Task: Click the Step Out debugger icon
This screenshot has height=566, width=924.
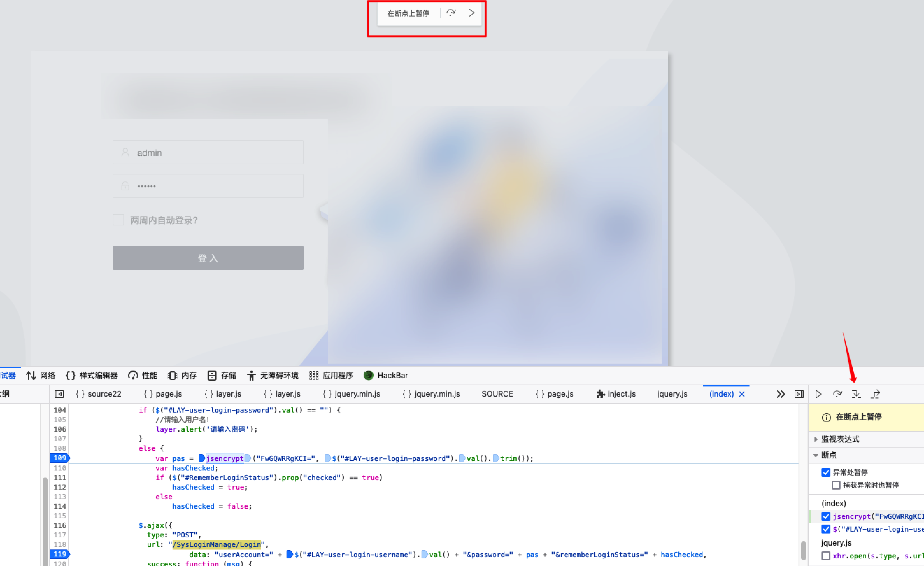Action: 875,394
